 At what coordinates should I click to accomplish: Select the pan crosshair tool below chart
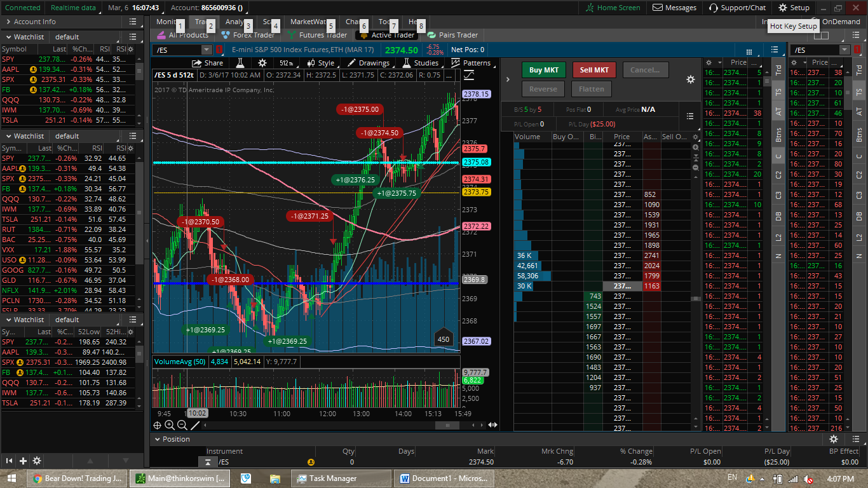tap(158, 425)
